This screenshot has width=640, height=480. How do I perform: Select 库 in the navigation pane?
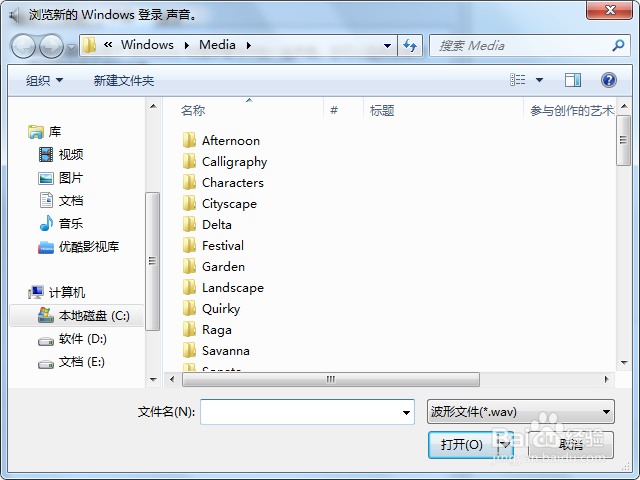tap(44, 132)
